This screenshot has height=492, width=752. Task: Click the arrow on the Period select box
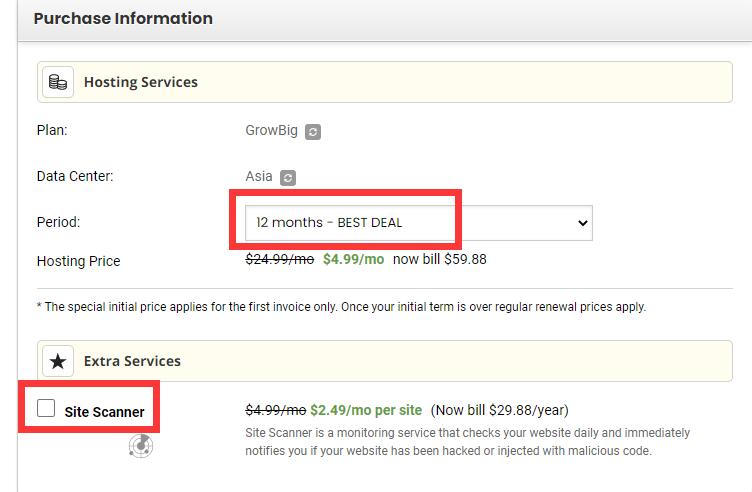pyautogui.click(x=582, y=223)
